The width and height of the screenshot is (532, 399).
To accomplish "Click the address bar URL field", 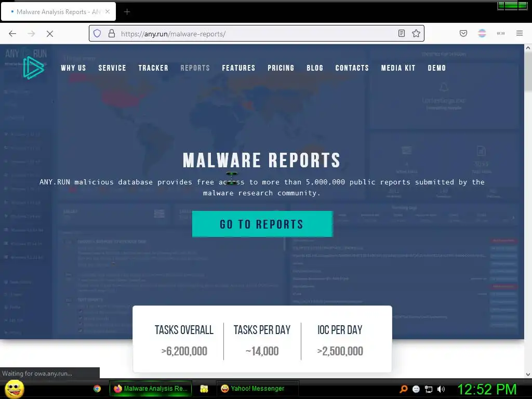I will 257,34.
